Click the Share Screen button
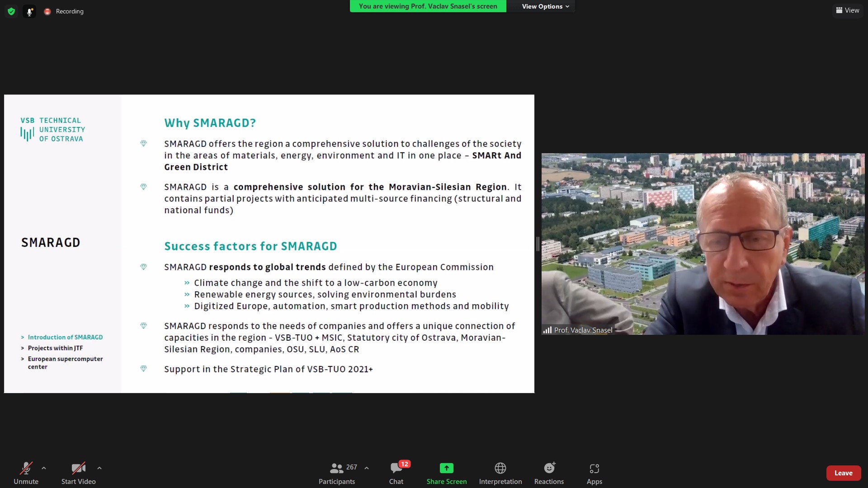The image size is (868, 488). click(447, 473)
